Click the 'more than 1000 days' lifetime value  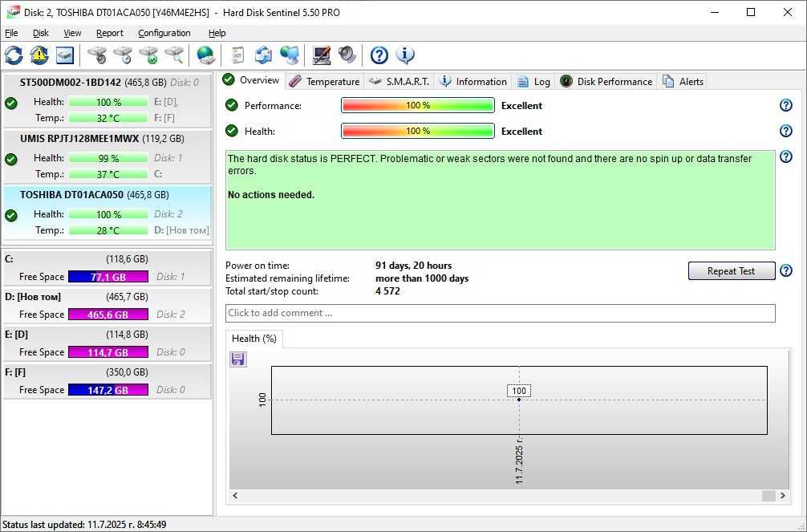click(x=421, y=278)
